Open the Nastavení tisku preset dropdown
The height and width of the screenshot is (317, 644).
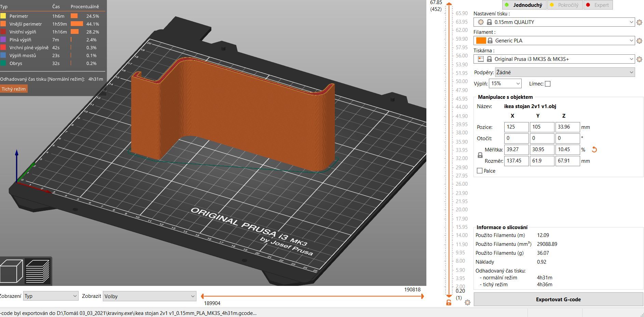(554, 22)
